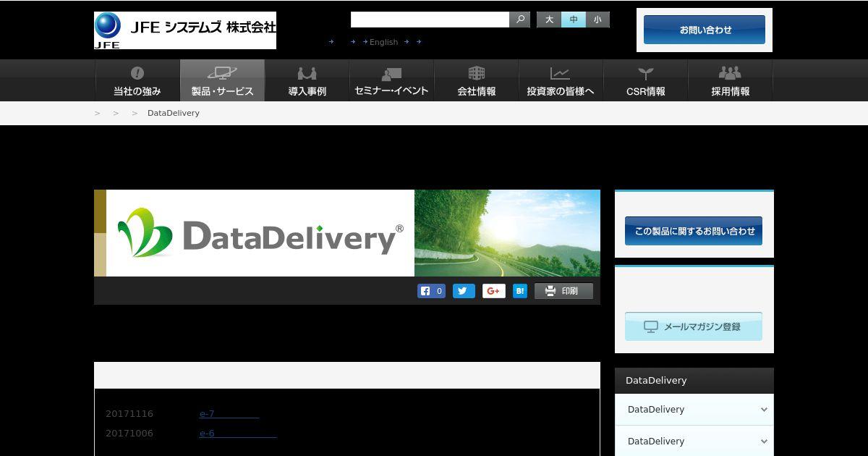Set font size to large (大)

(x=549, y=20)
